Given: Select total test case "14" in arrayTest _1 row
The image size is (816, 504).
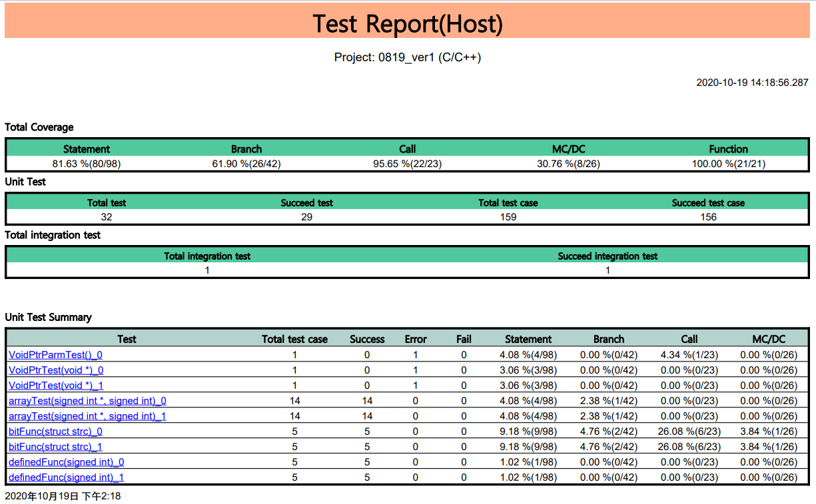Looking at the screenshot, I should pos(294,416).
